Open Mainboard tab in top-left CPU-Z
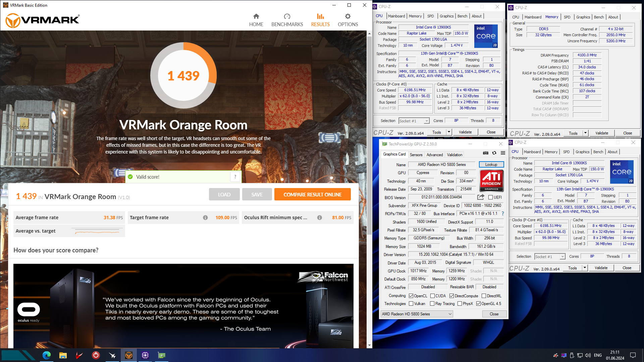The image size is (644, 362). (396, 16)
